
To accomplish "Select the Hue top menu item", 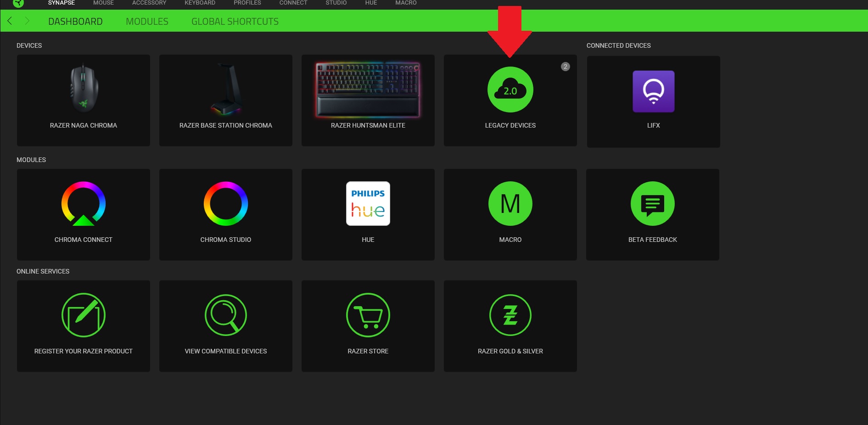I will tap(371, 3).
